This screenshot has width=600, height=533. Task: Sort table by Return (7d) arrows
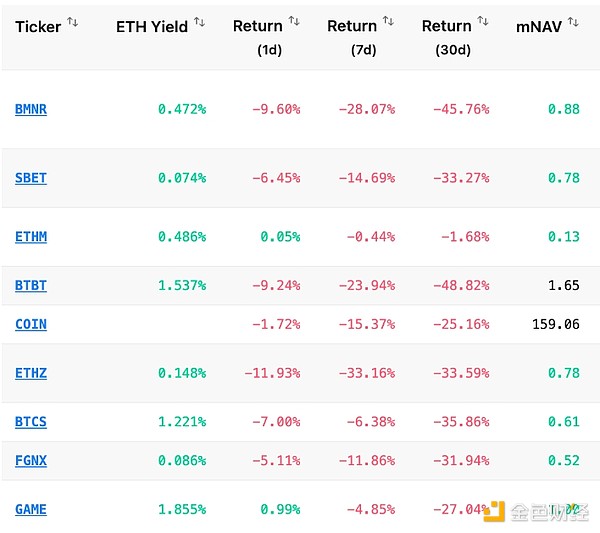click(387, 21)
